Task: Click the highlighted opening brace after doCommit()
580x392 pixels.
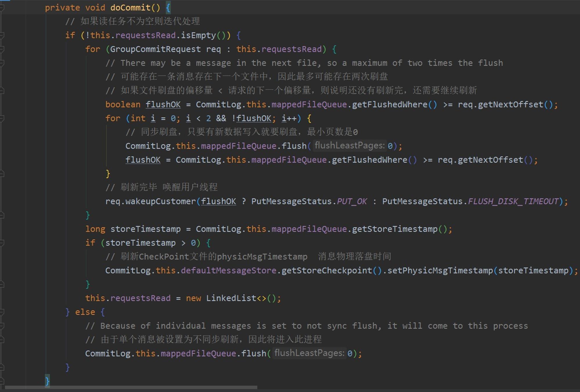Action: [168, 8]
